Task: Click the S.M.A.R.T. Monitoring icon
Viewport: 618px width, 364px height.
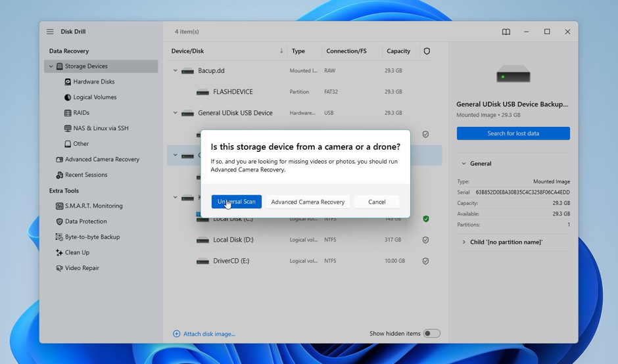Action: [59, 206]
